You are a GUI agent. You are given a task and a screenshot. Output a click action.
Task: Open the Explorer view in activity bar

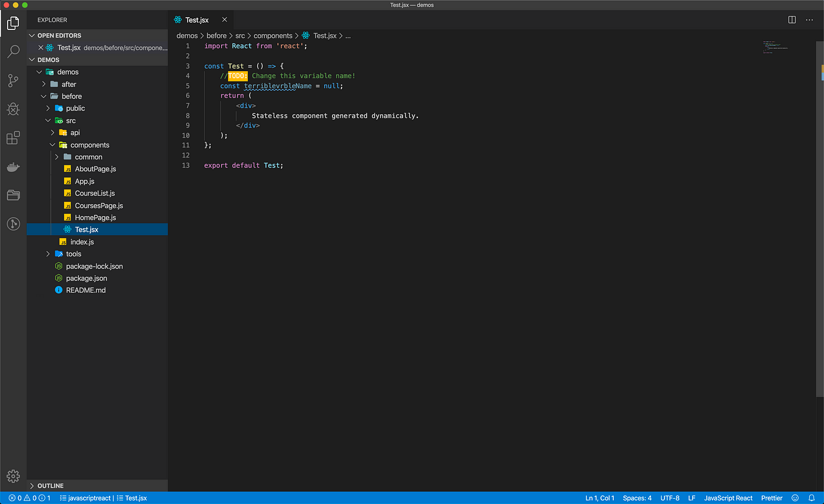(x=13, y=24)
